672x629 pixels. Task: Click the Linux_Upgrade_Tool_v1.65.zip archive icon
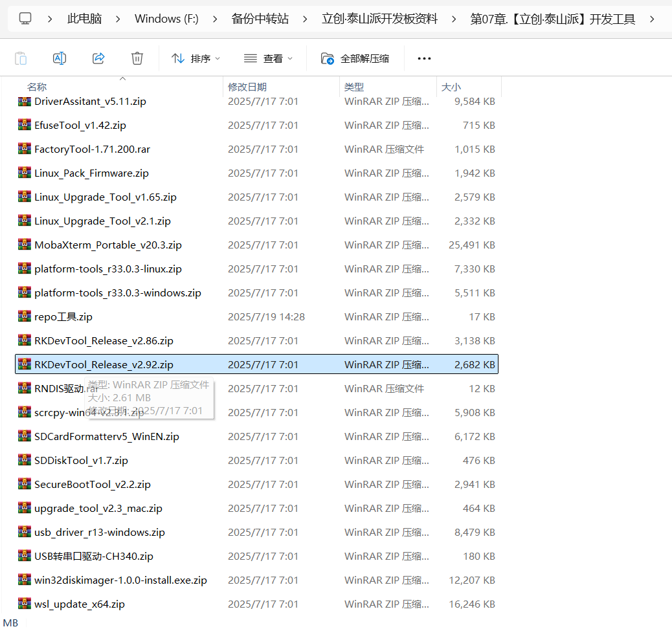[25, 197]
